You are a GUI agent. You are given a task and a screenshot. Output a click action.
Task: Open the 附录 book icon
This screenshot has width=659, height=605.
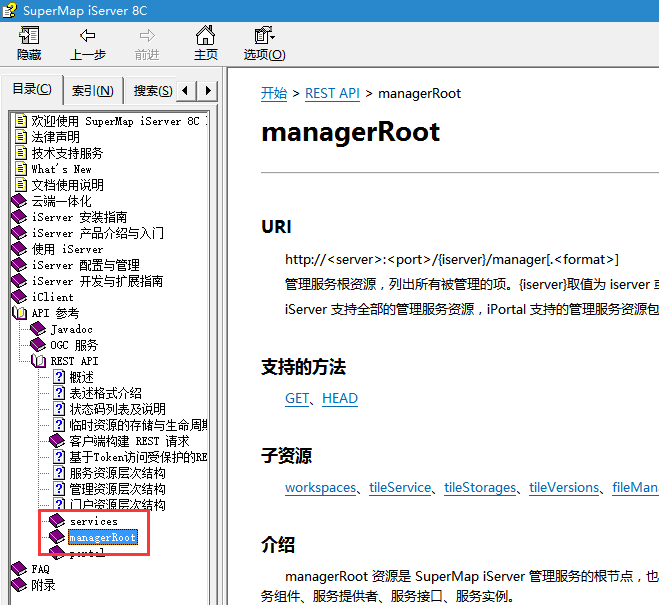19,585
